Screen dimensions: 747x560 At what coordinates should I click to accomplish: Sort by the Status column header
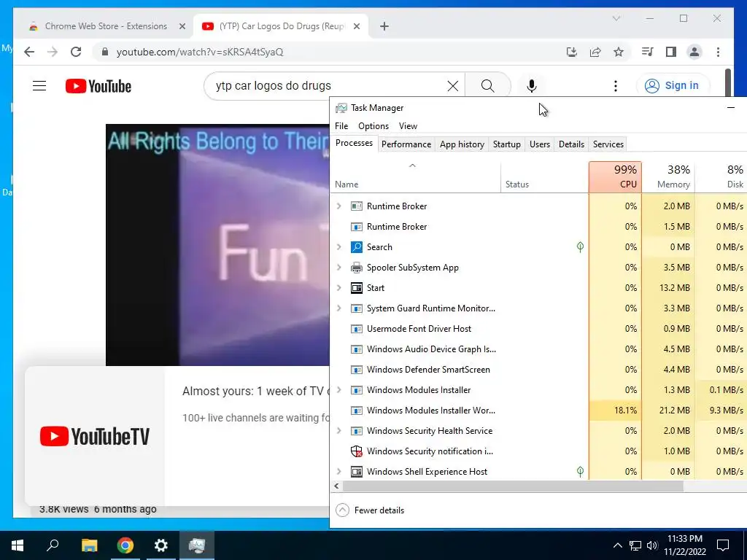point(544,176)
